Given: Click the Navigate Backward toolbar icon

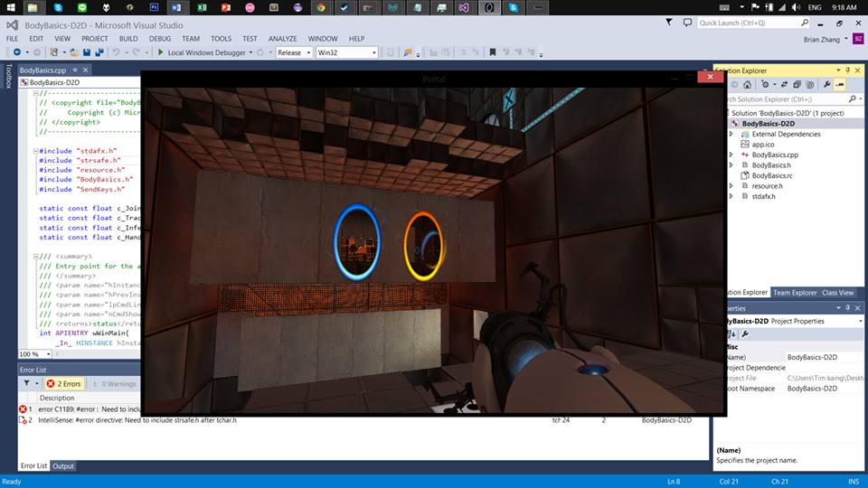Looking at the screenshot, I should [x=17, y=52].
